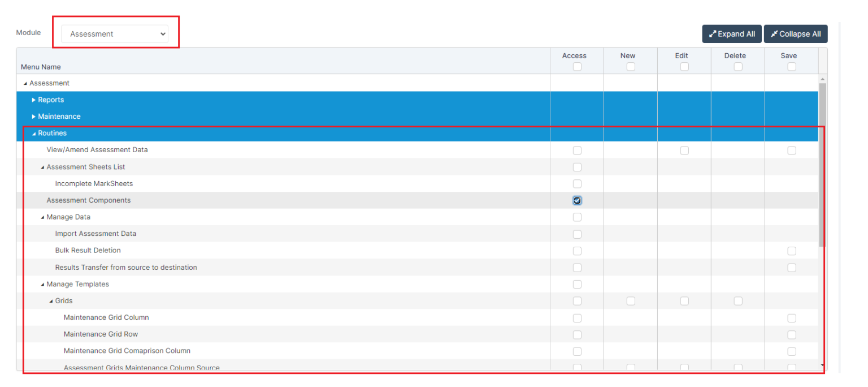Click the Expand All button
The height and width of the screenshot is (387, 868).
[731, 33]
